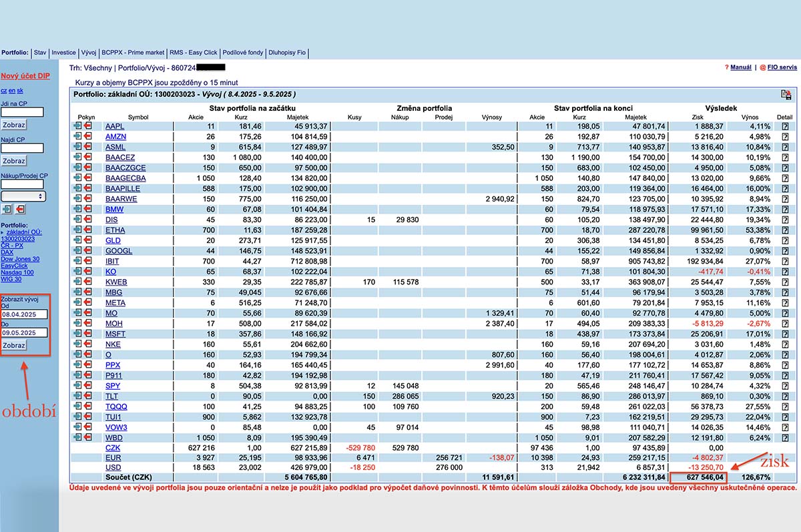Click Zobraz button below the Do date
The image size is (801, 532).
pos(14,345)
